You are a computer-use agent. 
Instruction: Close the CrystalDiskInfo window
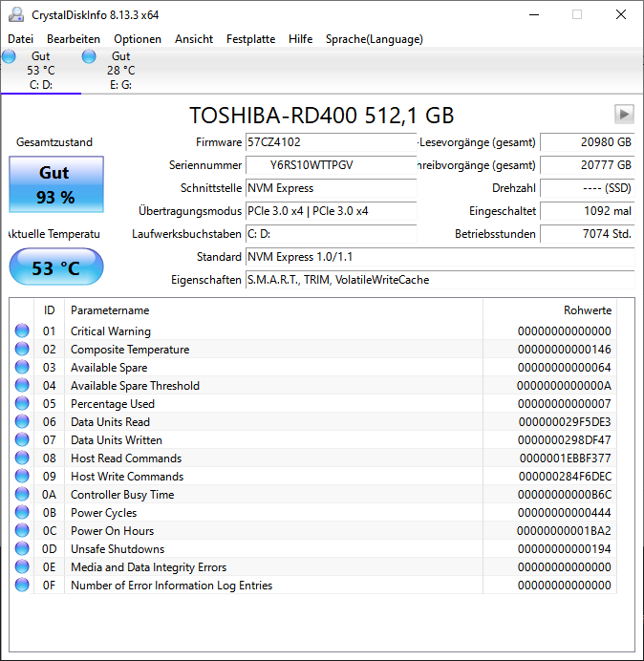coord(621,14)
